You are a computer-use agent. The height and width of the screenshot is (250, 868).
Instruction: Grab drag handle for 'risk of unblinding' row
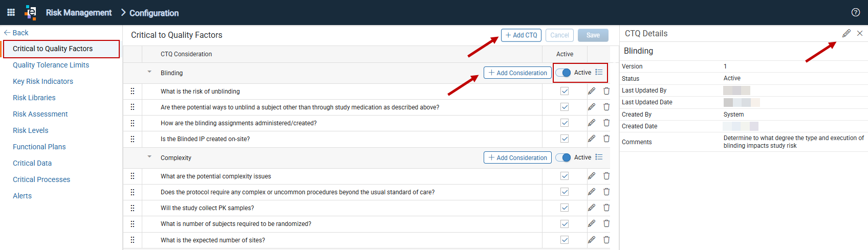click(x=133, y=91)
